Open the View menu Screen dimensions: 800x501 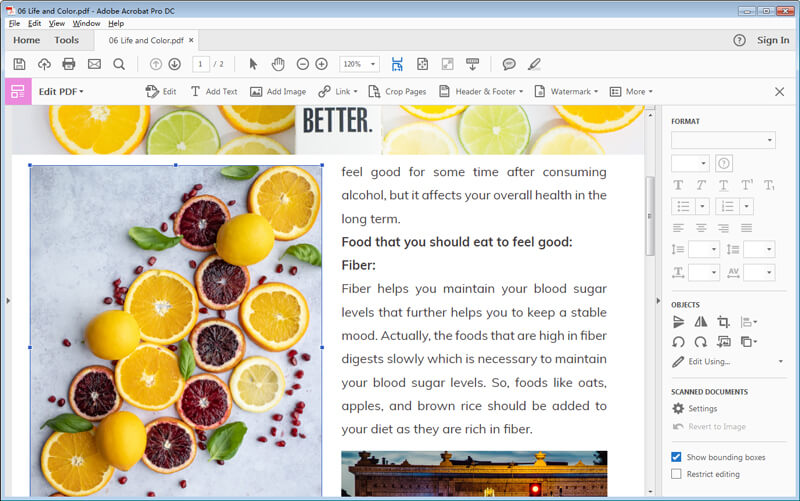click(x=57, y=23)
